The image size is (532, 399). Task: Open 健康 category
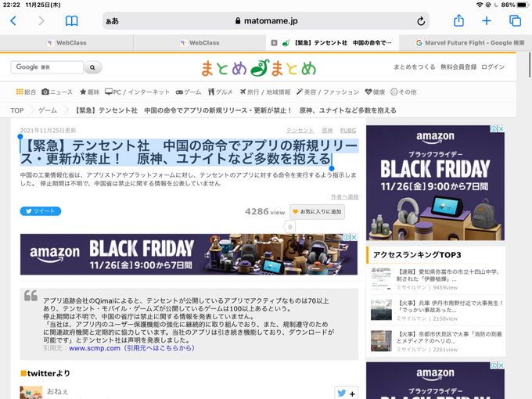pos(375,92)
